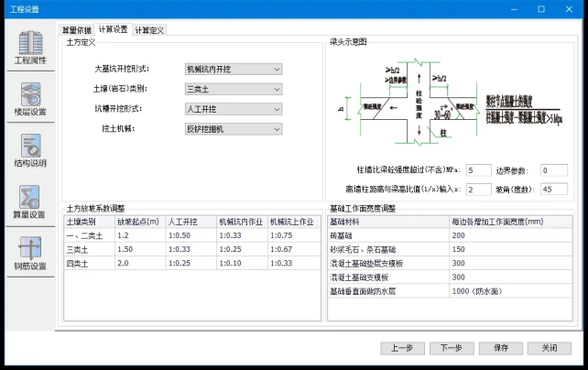Viewport: 588px width, 370px height.
Task: Open the 钢筋设置 sidebar section
Action: [30, 253]
